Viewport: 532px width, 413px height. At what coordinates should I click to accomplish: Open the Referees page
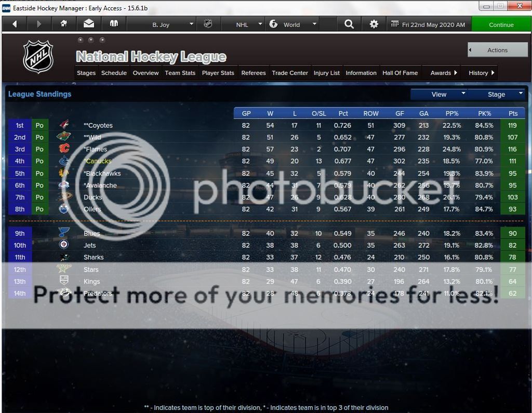(x=253, y=73)
